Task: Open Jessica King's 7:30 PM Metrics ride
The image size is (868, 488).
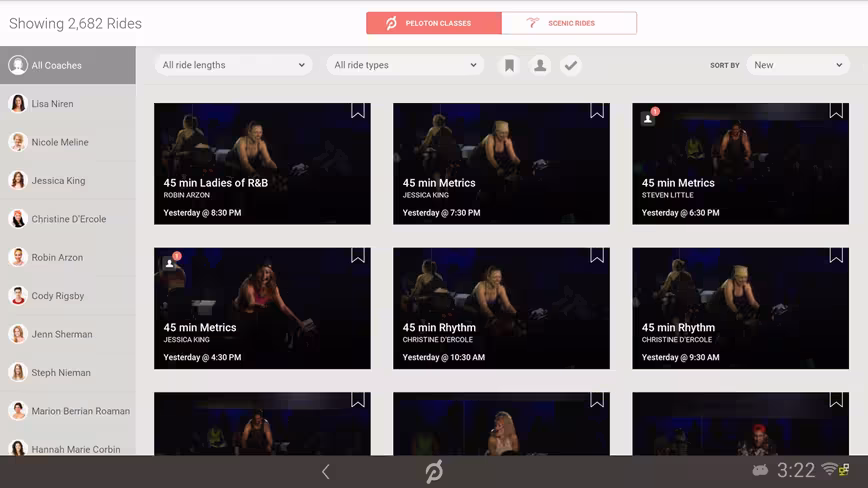Action: [502, 164]
